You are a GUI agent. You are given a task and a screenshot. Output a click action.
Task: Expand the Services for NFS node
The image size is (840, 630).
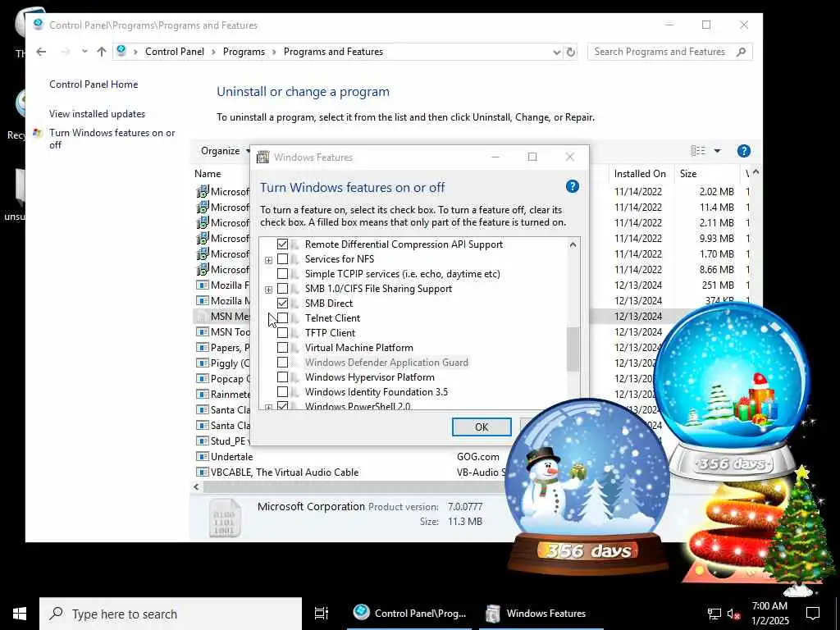click(268, 260)
